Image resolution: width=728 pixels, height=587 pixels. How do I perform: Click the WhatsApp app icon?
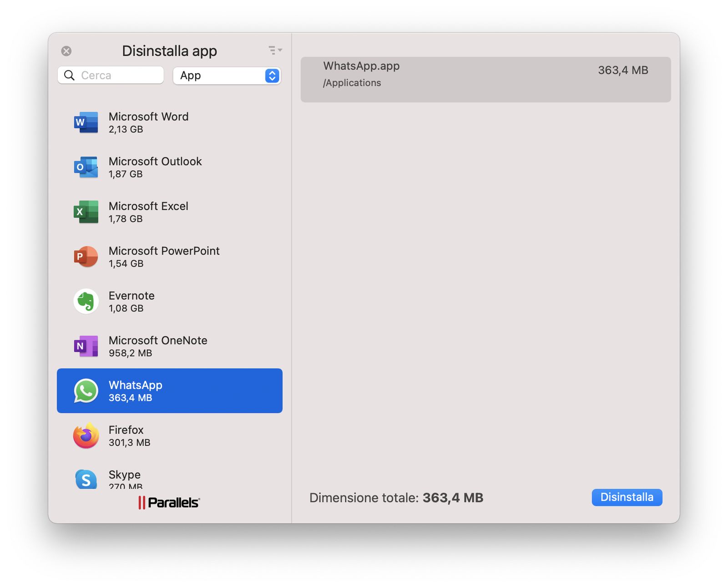click(x=86, y=391)
